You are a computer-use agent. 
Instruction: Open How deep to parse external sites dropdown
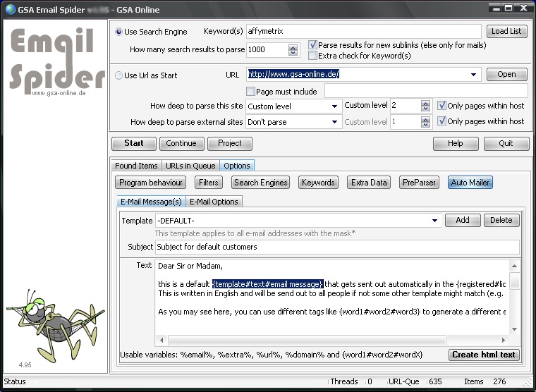click(x=335, y=122)
